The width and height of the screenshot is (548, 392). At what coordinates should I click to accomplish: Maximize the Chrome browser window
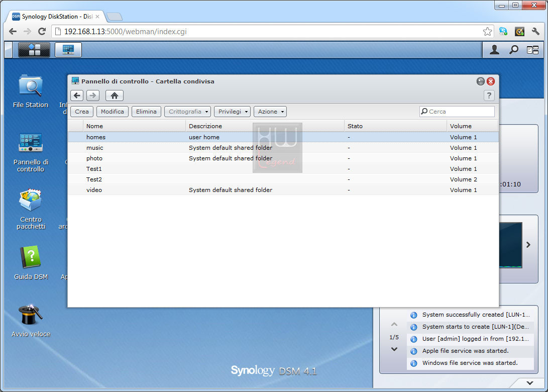pos(515,5)
